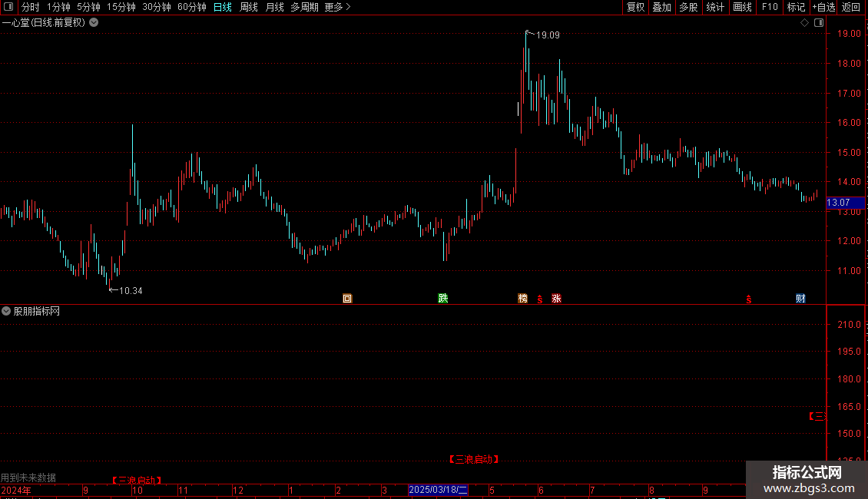Open the red 涨 event marker
Viewport: 868px width, 499px height.
556,299
